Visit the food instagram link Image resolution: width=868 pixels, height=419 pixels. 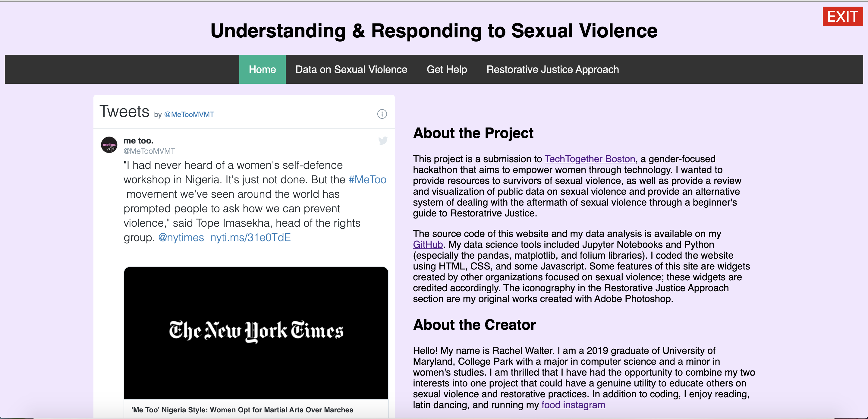click(573, 405)
